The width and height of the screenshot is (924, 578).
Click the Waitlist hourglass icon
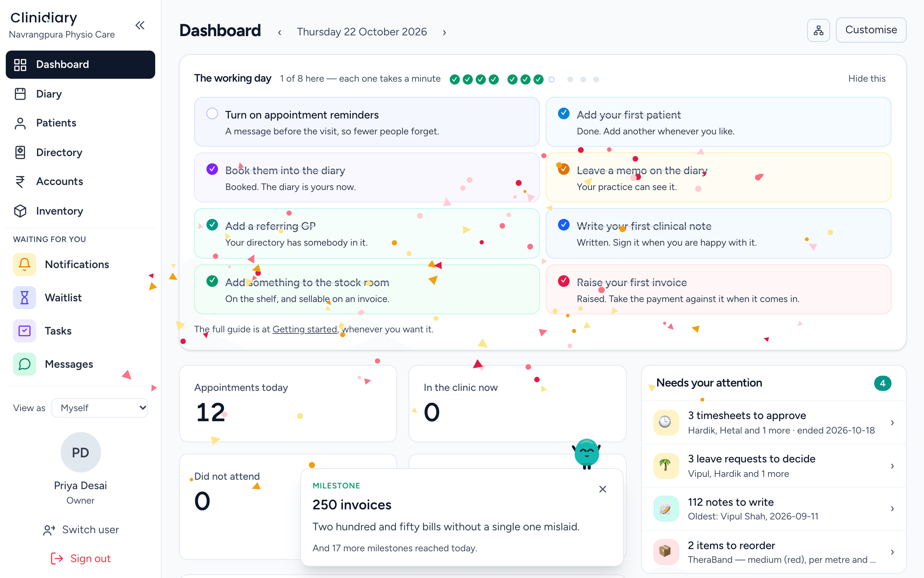[x=25, y=297]
